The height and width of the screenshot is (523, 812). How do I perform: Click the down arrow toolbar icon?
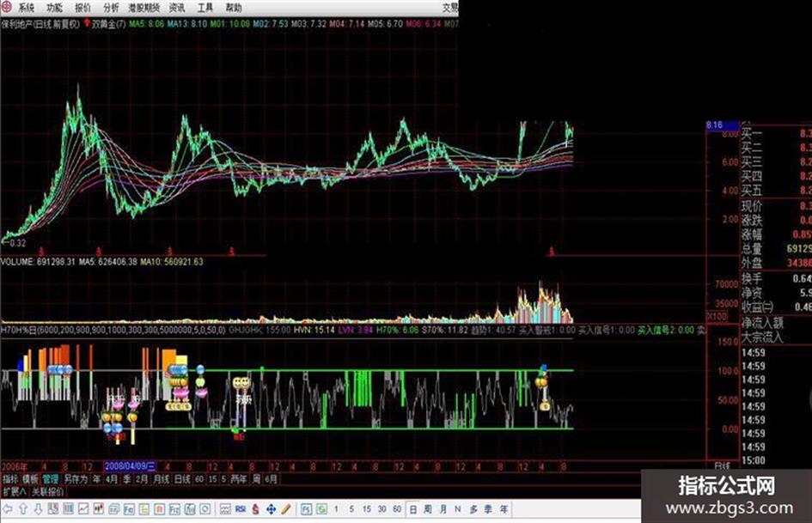pyautogui.click(x=39, y=509)
